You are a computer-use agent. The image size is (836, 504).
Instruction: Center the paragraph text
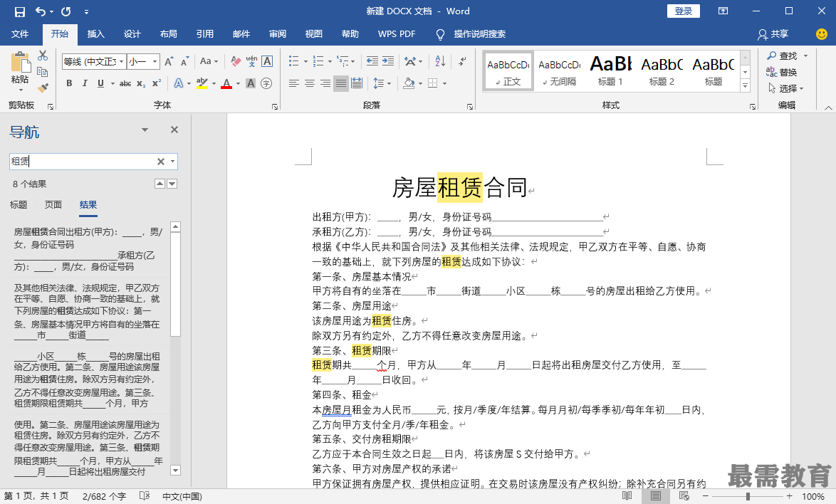[309, 84]
